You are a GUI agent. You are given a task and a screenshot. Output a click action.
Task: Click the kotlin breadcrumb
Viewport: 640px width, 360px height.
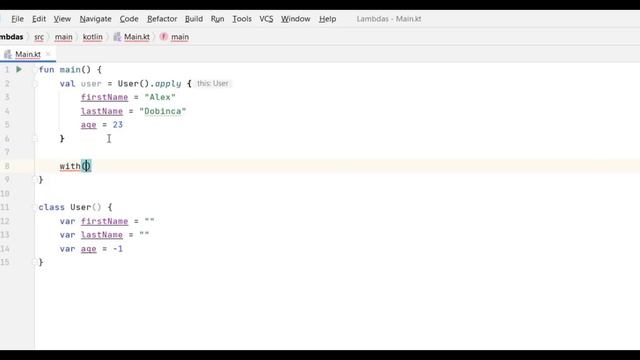point(93,37)
